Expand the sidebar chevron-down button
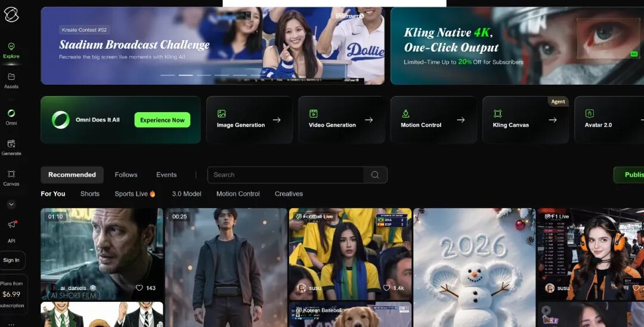Screen dimensions: 644x327 tap(11, 204)
